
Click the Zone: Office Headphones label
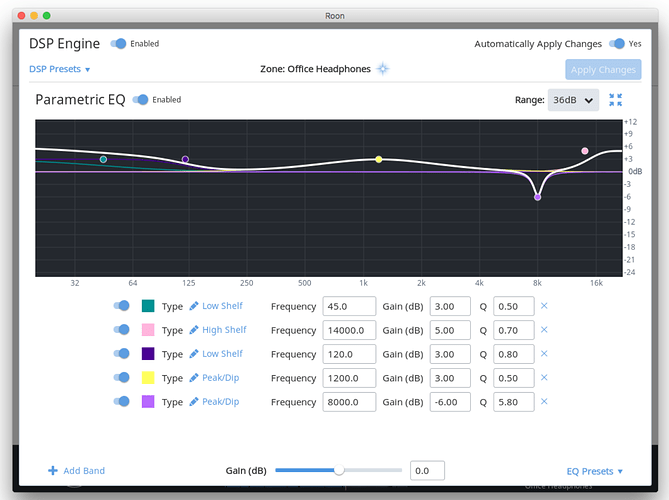pos(315,69)
